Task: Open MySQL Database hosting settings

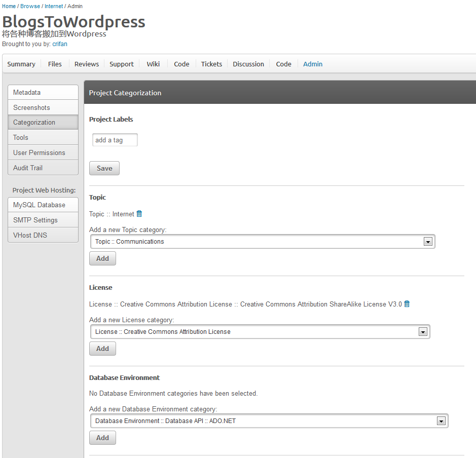Action: pyautogui.click(x=43, y=205)
